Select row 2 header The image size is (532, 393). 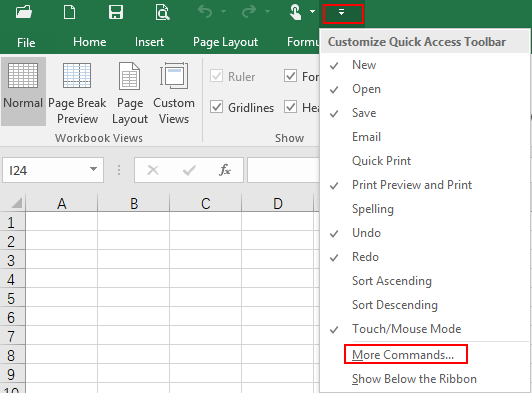[x=12, y=241]
